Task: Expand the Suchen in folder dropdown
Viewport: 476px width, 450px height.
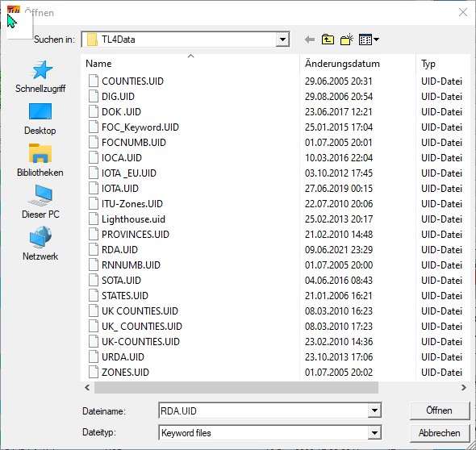Action: (282, 40)
